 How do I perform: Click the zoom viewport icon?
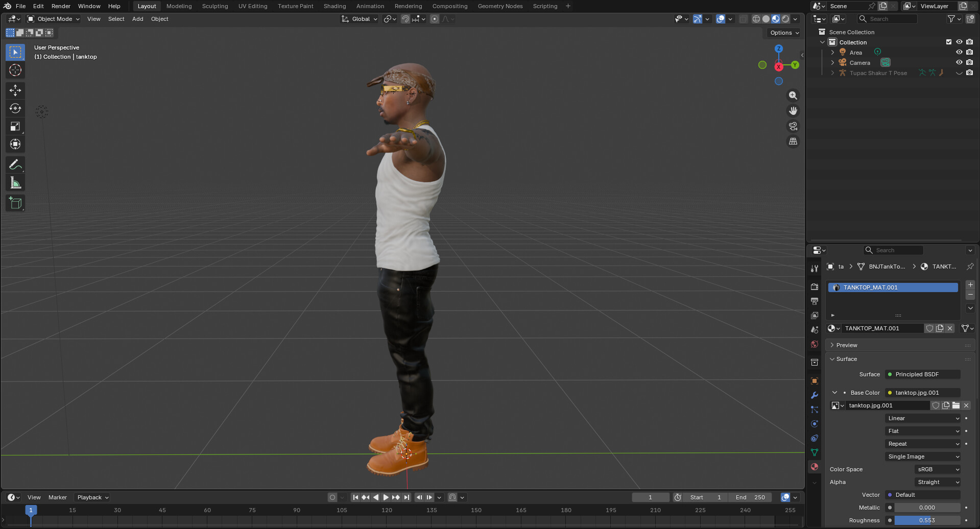[x=793, y=95]
